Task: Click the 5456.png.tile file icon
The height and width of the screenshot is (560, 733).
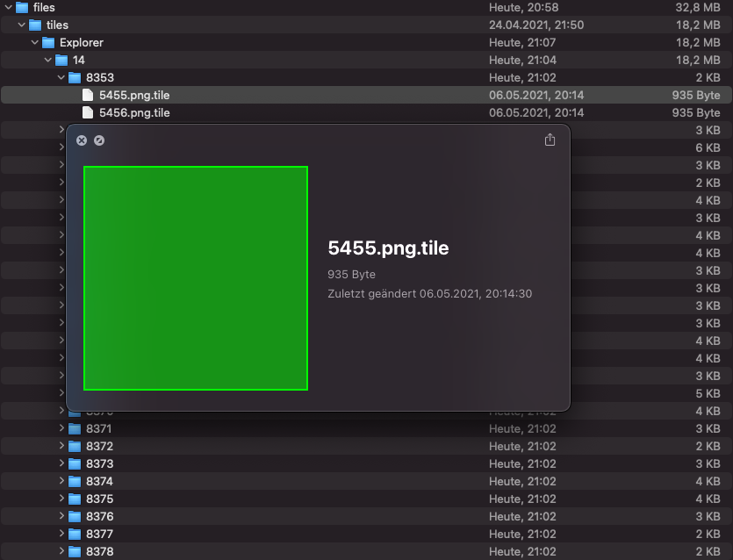Action: 88,112
